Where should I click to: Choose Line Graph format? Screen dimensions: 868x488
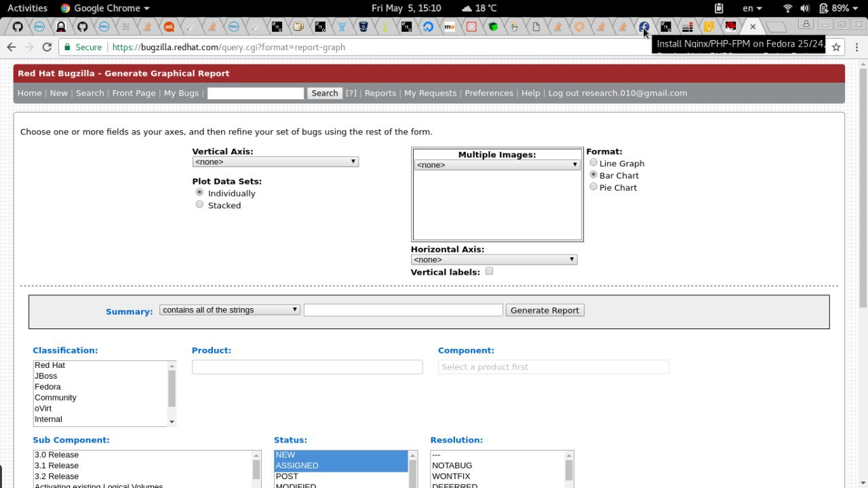[593, 162]
